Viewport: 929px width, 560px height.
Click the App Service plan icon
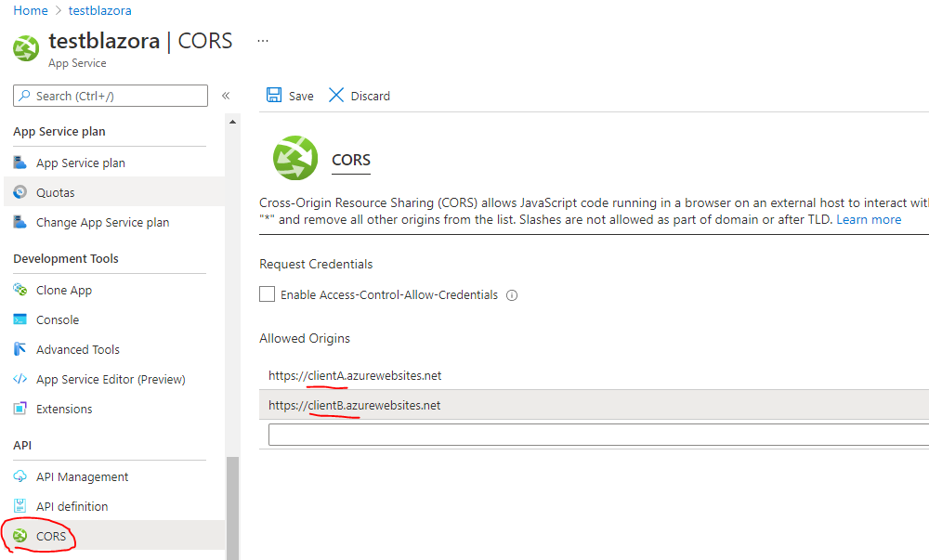click(x=20, y=163)
